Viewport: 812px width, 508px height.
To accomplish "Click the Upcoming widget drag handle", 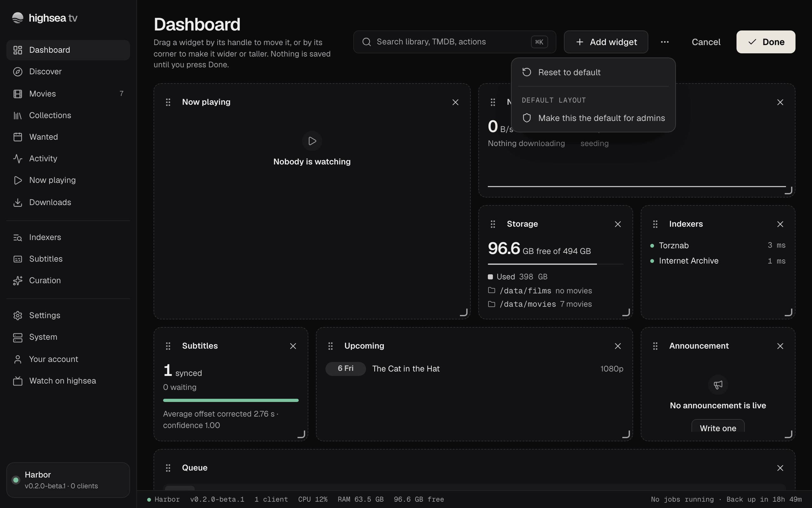I will click(x=331, y=346).
